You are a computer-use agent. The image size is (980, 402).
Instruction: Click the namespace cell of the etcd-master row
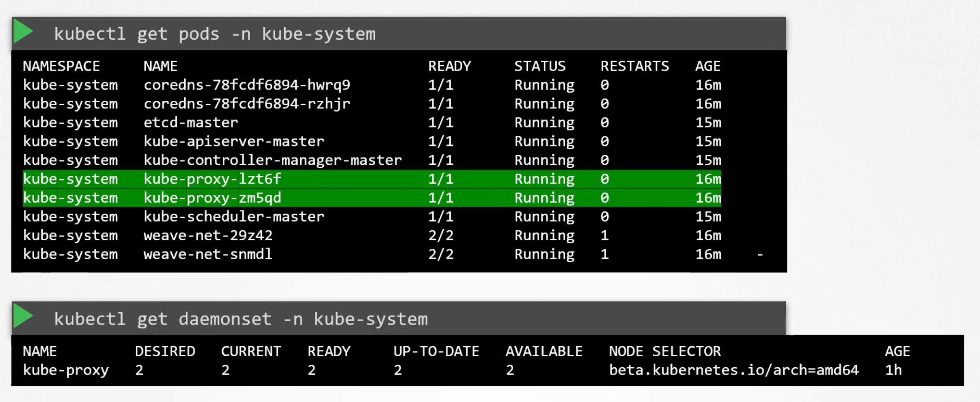(x=70, y=122)
